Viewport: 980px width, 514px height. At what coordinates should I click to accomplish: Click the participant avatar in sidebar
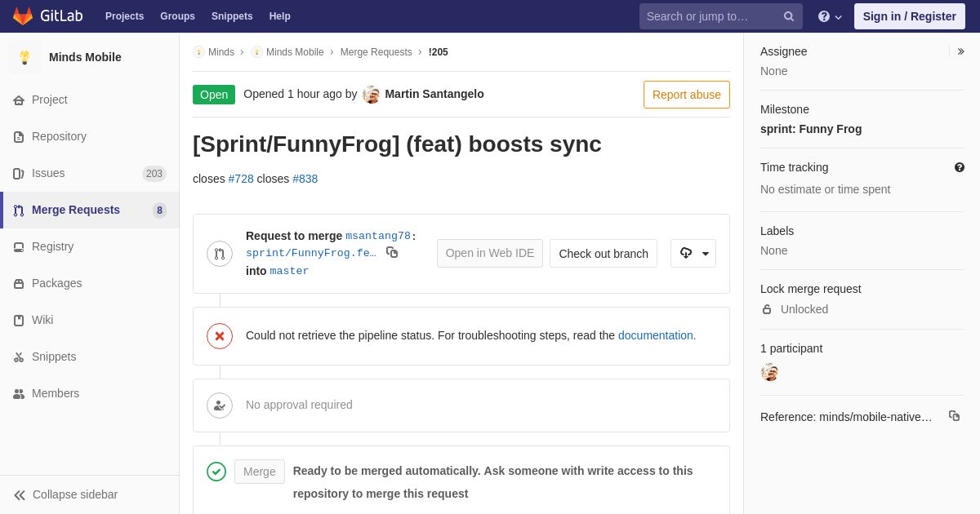click(x=769, y=372)
